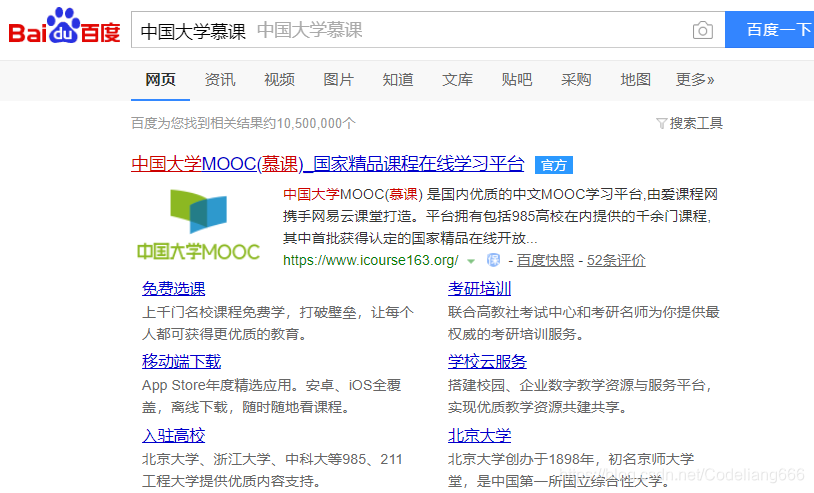The image size is (814, 493).
Task: Open the 移动端下载 sublink
Action: click(x=181, y=362)
